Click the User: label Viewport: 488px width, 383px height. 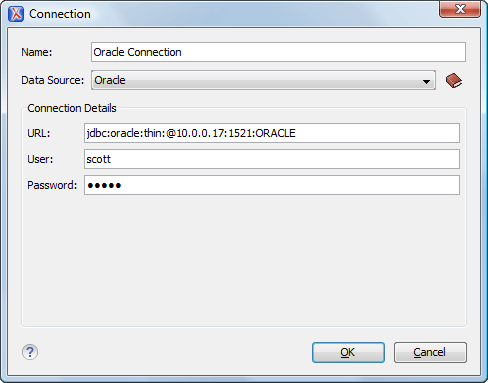(x=40, y=159)
